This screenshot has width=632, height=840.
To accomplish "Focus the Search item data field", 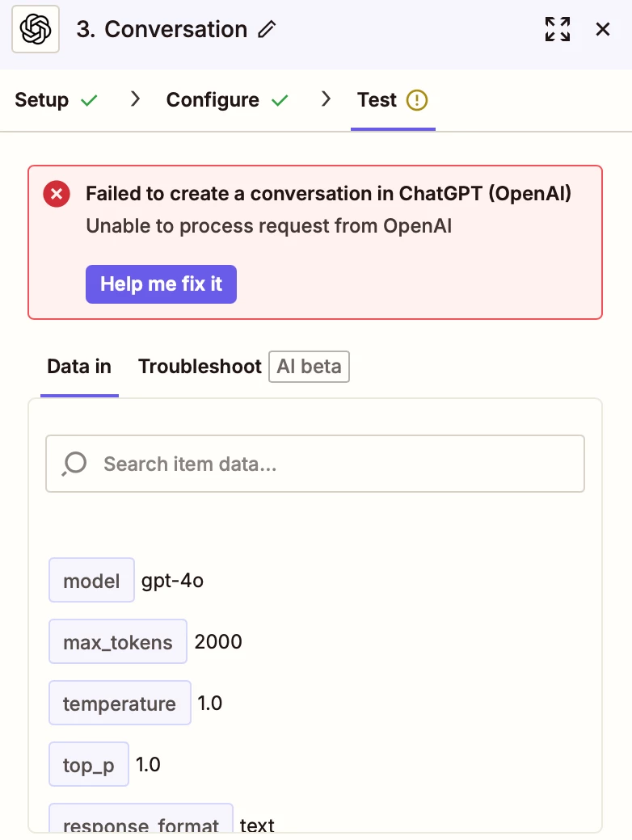I will [315, 464].
